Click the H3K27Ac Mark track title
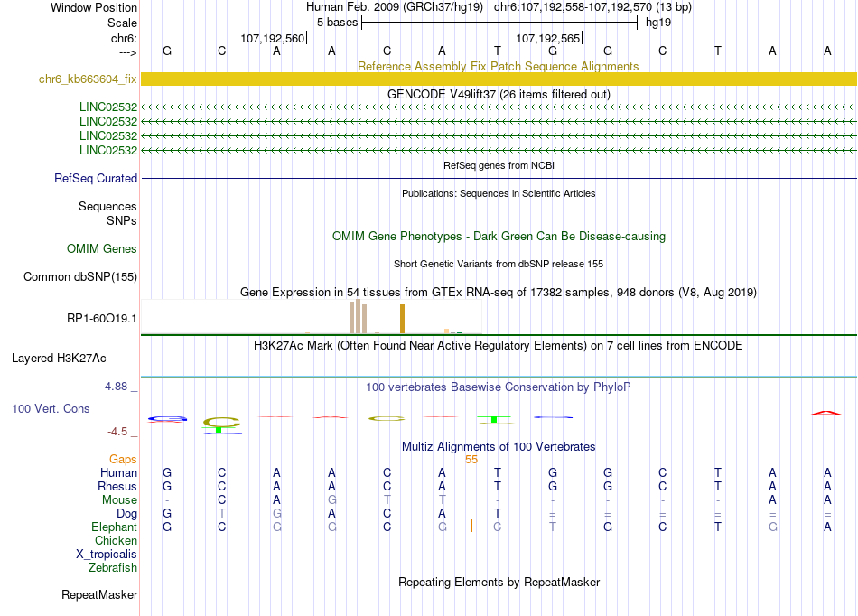The height and width of the screenshot is (616, 858). point(499,346)
